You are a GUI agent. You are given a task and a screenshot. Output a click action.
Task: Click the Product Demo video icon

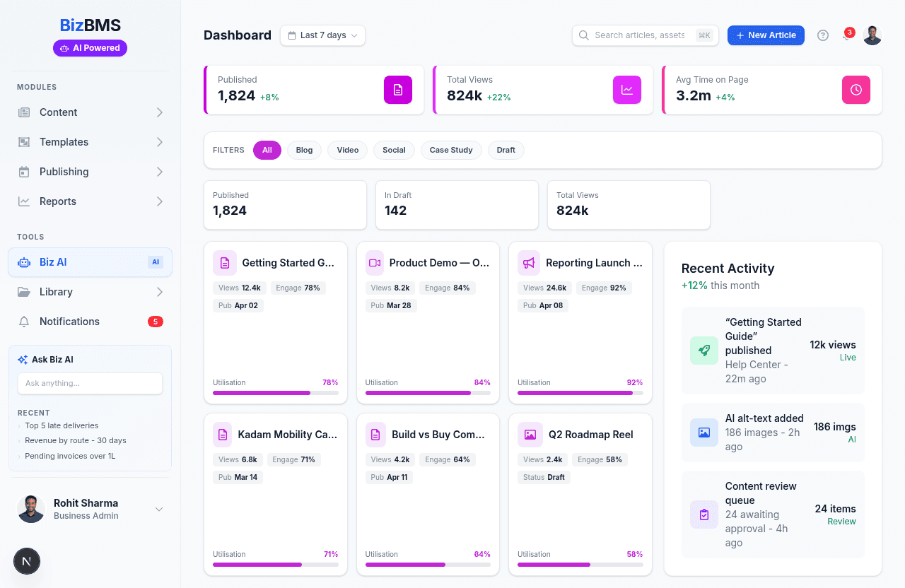pyautogui.click(x=374, y=263)
